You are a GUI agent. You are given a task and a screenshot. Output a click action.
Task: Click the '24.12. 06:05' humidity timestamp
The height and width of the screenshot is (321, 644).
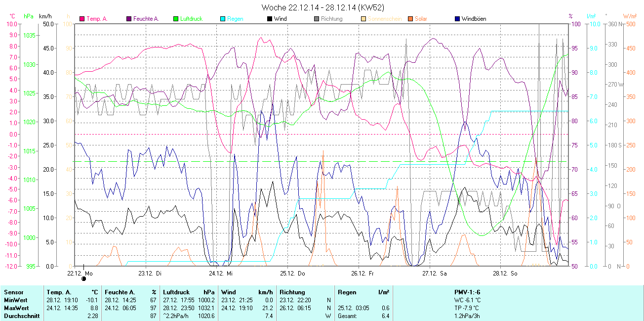[121, 308]
